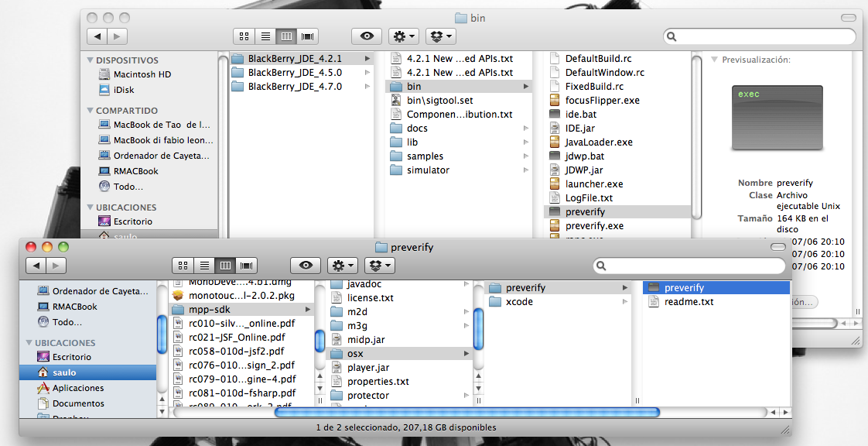Image resolution: width=868 pixels, height=446 pixels.
Task: Click preverify sidebar vertical scrollbar thumb
Action: click(162, 334)
